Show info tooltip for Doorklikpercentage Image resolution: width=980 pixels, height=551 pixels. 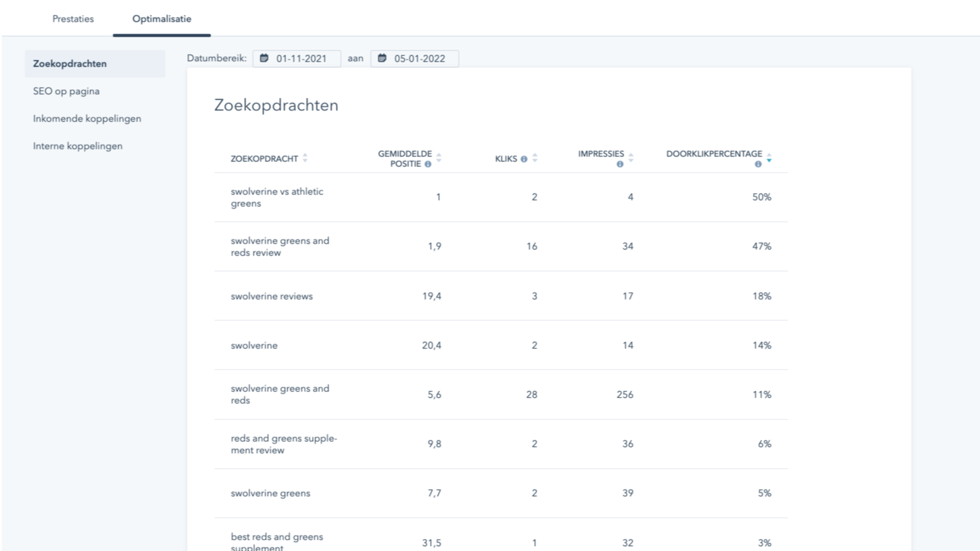758,164
